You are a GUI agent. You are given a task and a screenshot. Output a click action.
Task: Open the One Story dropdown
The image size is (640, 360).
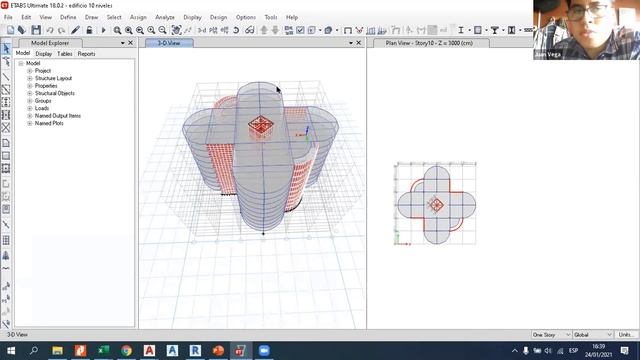point(551,335)
